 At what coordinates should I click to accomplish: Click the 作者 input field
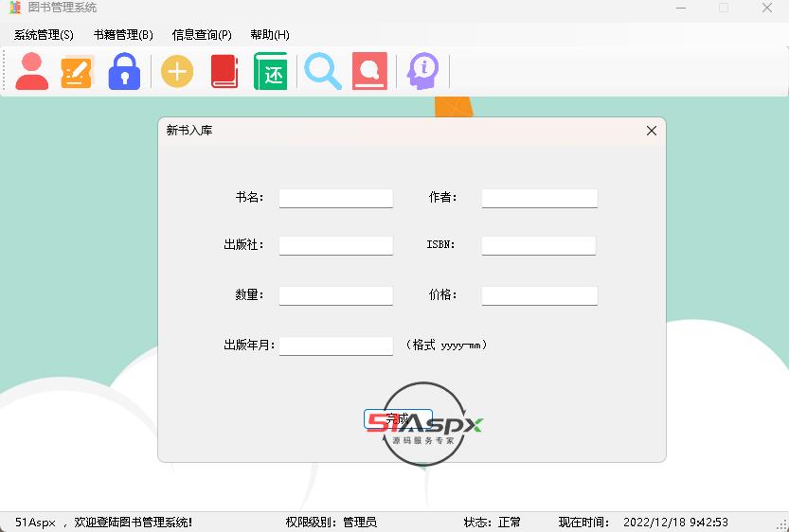(x=540, y=198)
